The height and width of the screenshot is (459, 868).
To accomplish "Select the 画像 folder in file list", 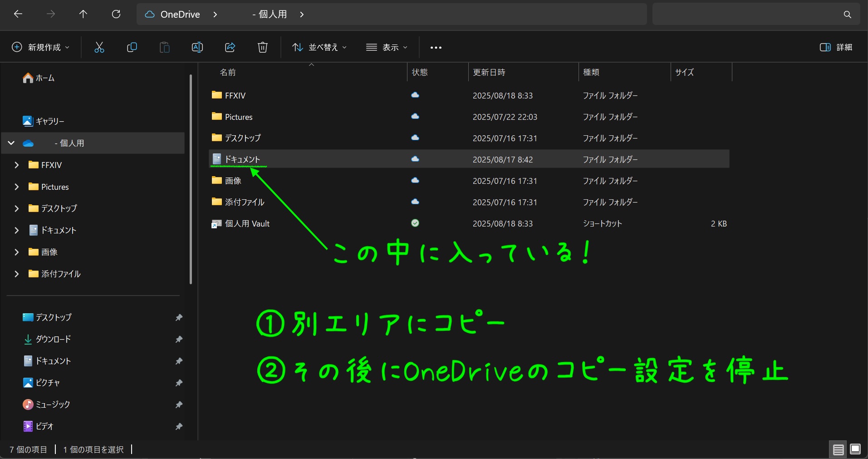I will click(x=469, y=181).
